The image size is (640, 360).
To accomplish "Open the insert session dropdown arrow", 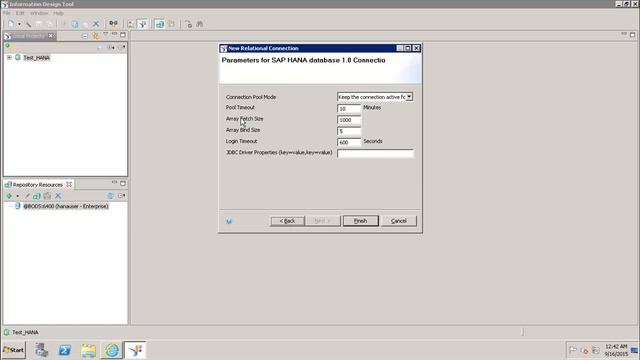I will (x=18, y=196).
